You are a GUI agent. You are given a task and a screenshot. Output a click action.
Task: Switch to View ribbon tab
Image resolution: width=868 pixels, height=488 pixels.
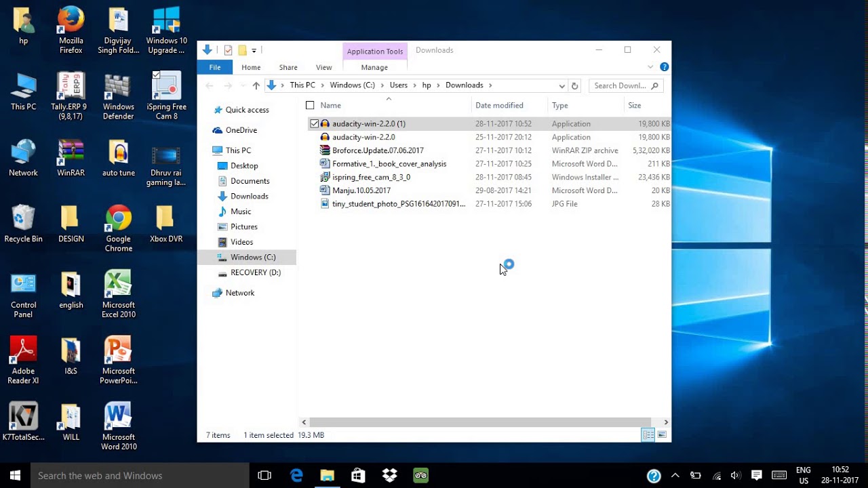coord(324,67)
